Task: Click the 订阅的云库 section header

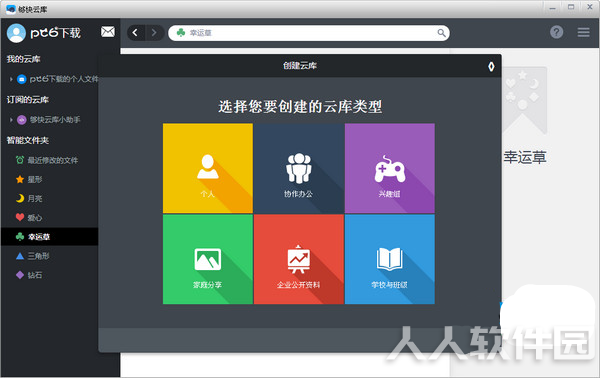Action: pyautogui.click(x=28, y=100)
